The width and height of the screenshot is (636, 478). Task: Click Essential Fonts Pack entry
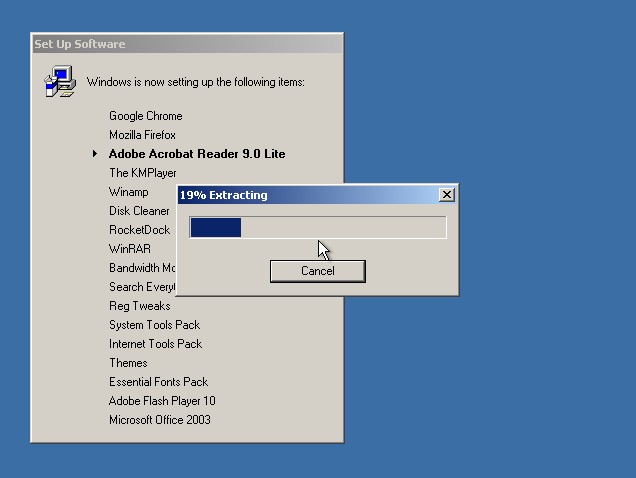pyautogui.click(x=158, y=382)
